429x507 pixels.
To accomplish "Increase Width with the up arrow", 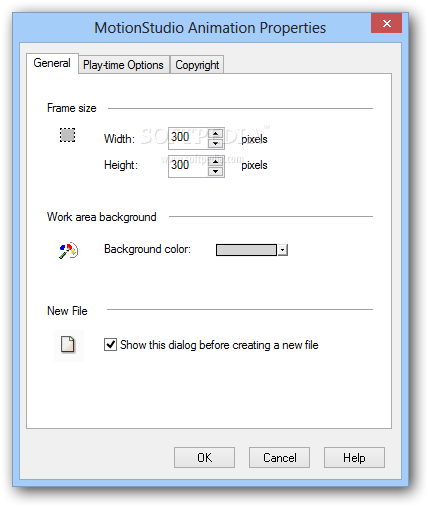I will [x=216, y=134].
